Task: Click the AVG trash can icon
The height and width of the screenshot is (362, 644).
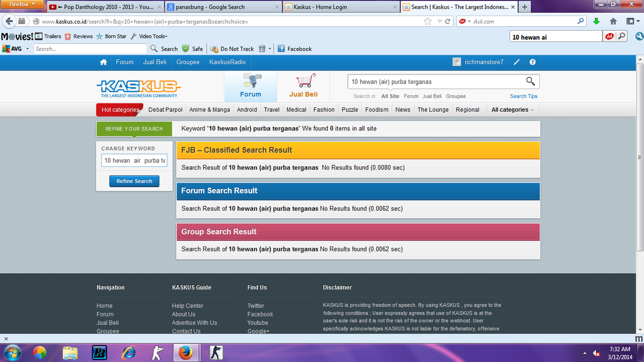Action: pyautogui.click(x=262, y=49)
